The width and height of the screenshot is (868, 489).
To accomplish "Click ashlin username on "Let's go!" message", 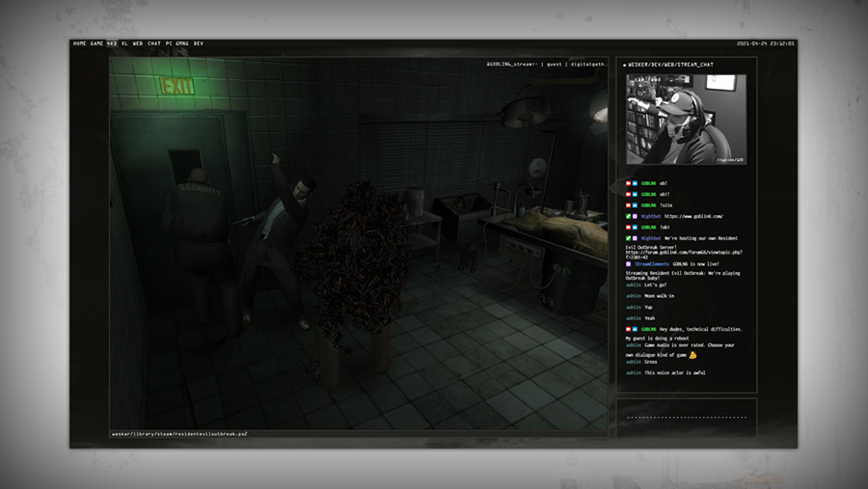I will [634, 285].
